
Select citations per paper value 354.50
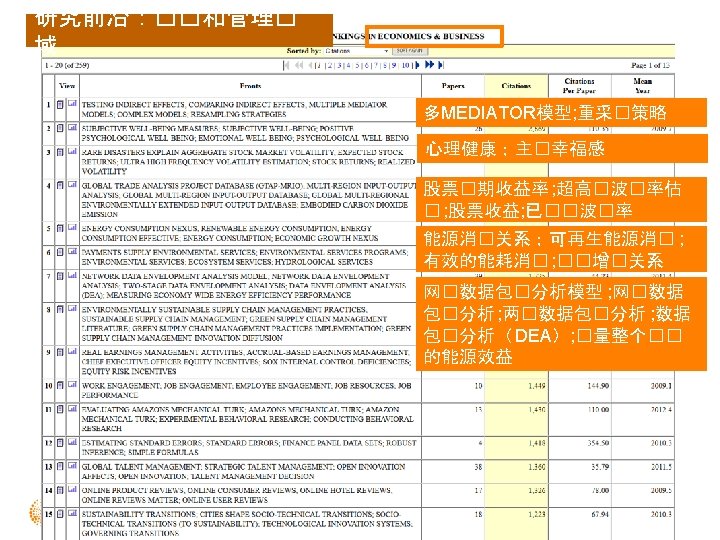coord(598,443)
